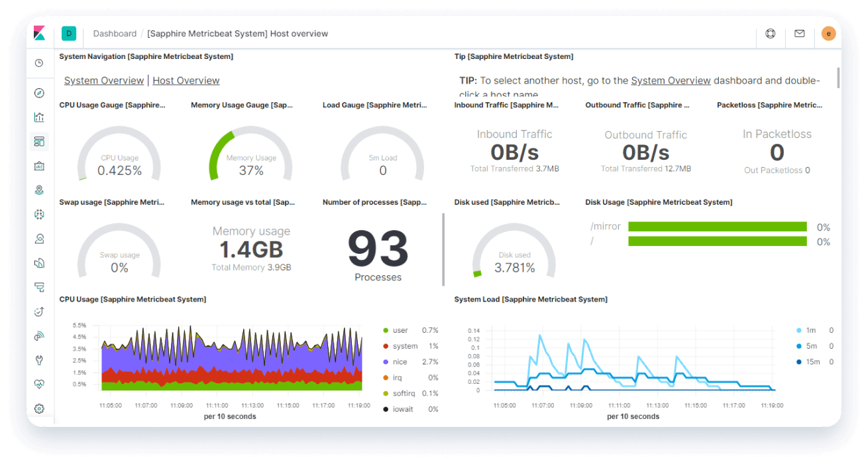868x464 pixels.
Task: Open Uptime via the heartbeat icon
Action: click(39, 384)
